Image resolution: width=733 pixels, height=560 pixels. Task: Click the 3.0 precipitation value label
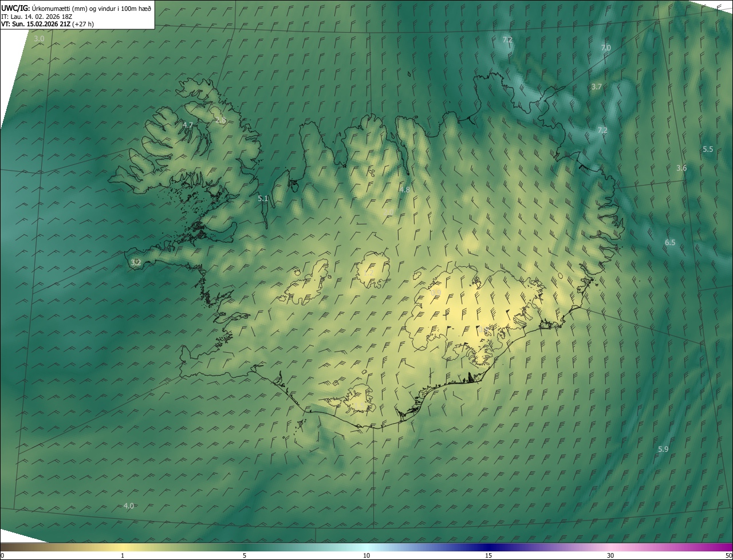click(x=39, y=38)
